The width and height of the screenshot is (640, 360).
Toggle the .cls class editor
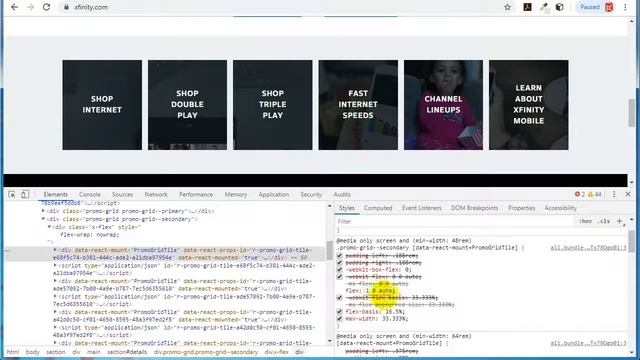point(604,221)
